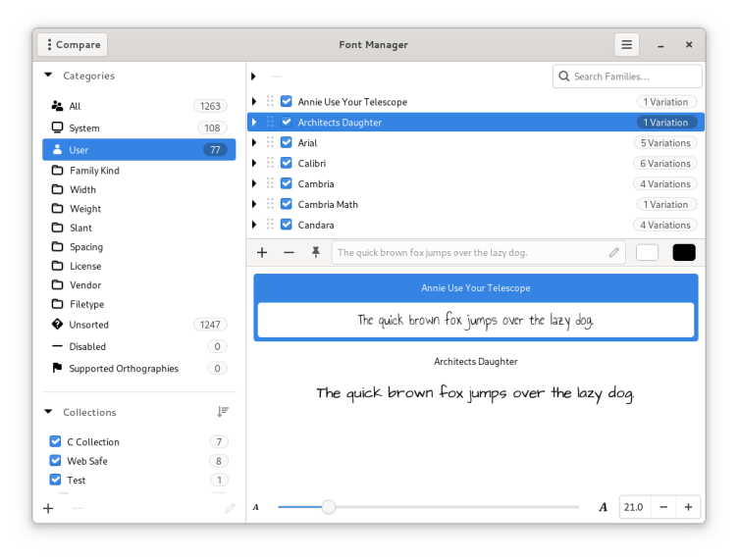Click the Compare mode button
Viewport: 738px width, 560px height.
(73, 44)
